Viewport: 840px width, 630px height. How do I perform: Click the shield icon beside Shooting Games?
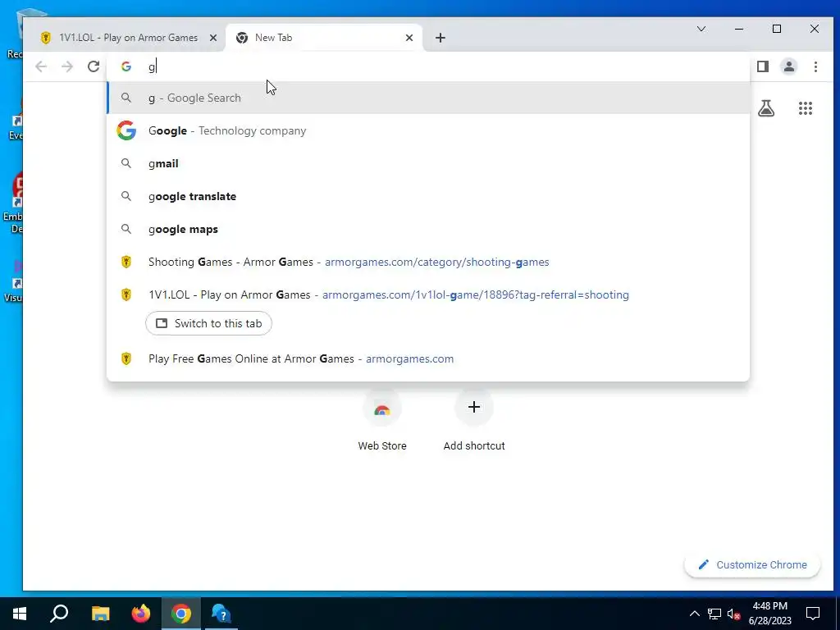126,262
